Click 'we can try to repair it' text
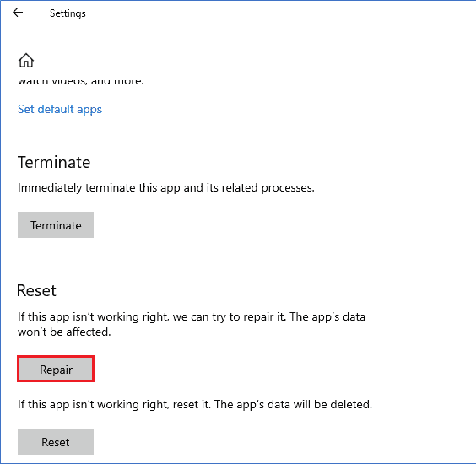The height and width of the screenshot is (464, 476). click(230, 317)
